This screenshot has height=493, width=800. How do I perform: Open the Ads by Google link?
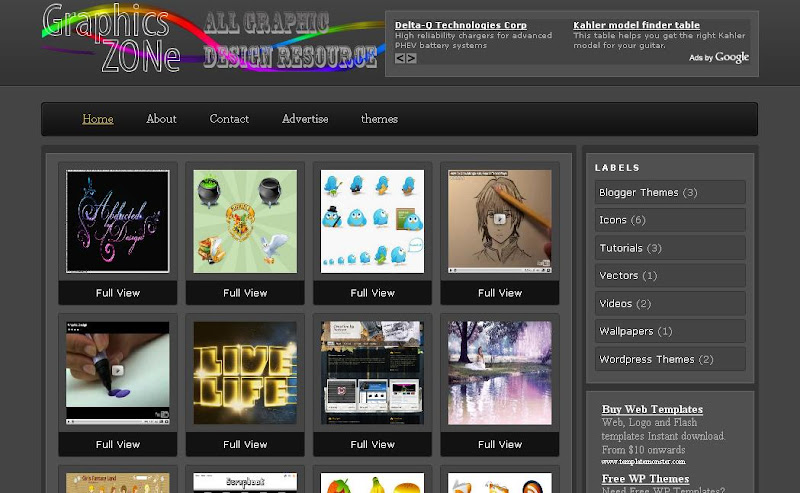pyautogui.click(x=719, y=57)
